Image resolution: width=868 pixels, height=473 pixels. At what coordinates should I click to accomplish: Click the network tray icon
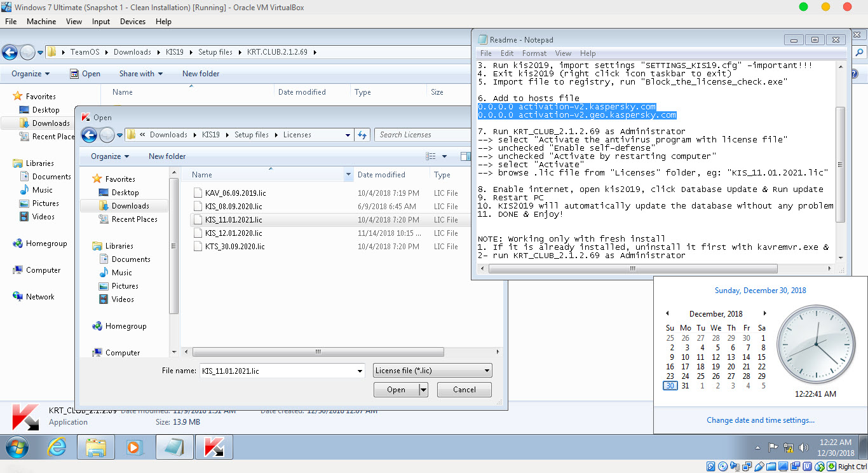pyautogui.click(x=789, y=447)
